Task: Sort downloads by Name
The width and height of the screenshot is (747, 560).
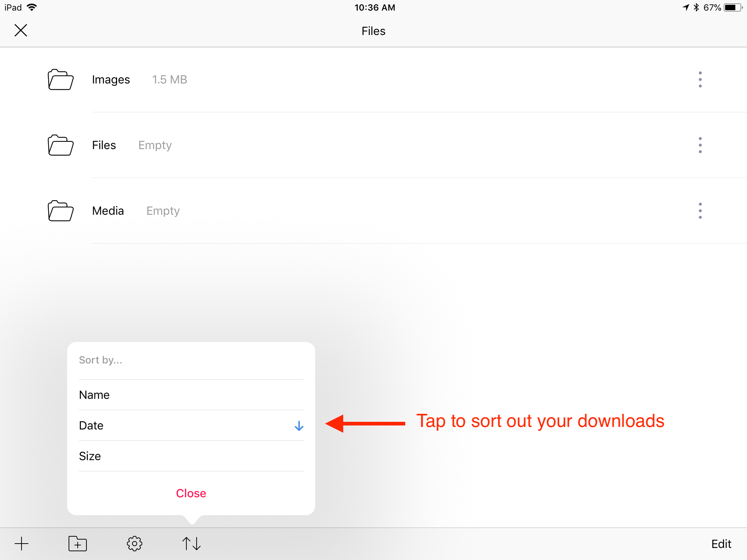Action: pyautogui.click(x=191, y=395)
